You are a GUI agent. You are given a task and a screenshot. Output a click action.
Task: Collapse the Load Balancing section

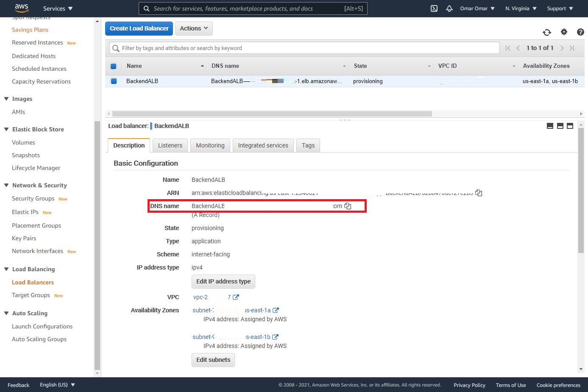pyautogui.click(x=6, y=269)
